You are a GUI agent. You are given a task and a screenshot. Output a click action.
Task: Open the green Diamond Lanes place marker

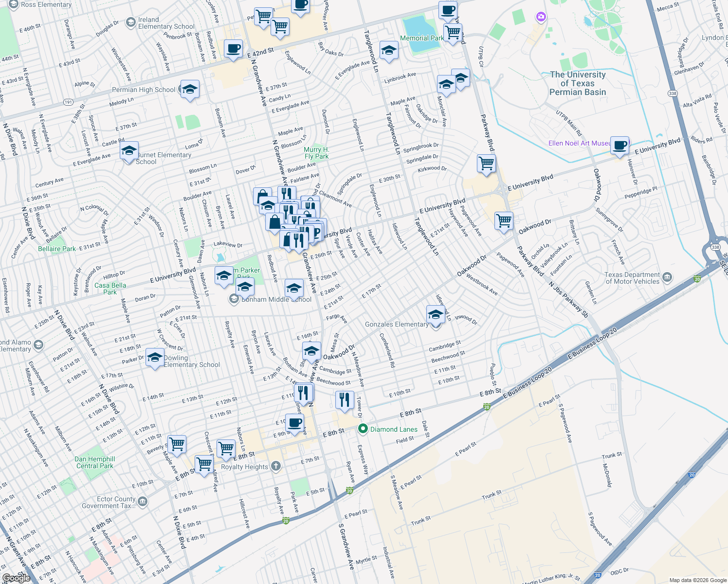[364, 428]
